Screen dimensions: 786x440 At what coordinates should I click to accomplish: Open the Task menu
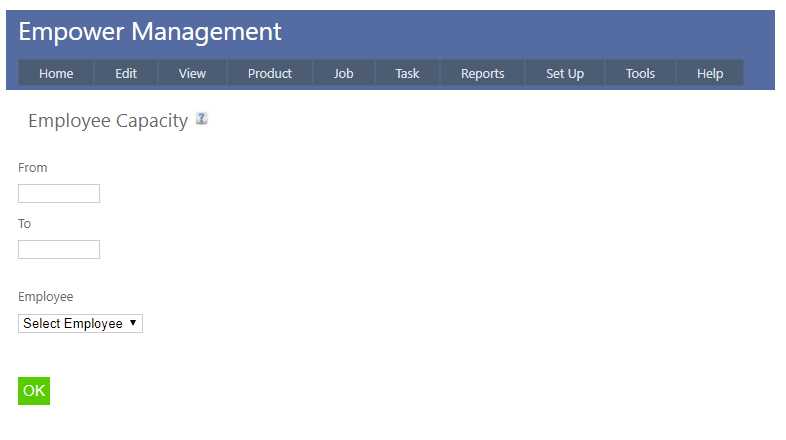pos(407,73)
